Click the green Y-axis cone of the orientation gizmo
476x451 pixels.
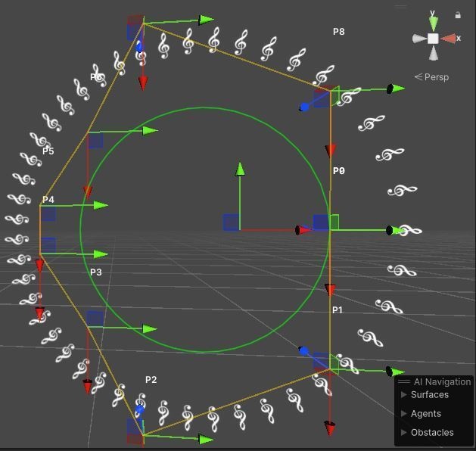click(434, 23)
